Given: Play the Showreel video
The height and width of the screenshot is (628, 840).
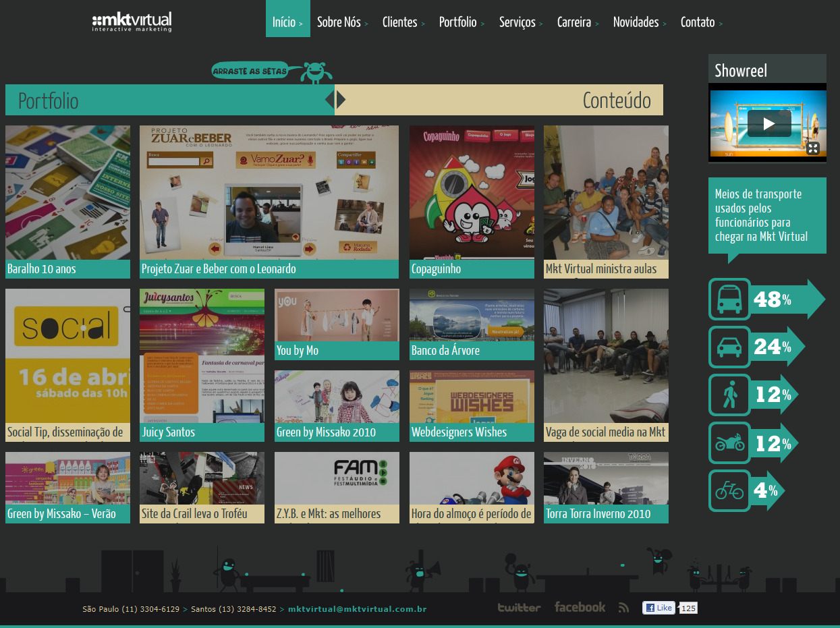Looking at the screenshot, I should point(769,123).
